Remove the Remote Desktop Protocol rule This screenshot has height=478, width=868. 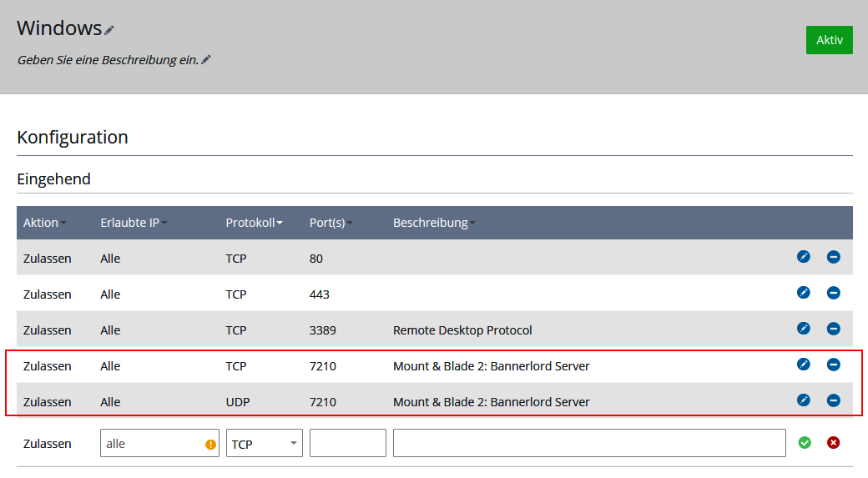[x=833, y=329]
